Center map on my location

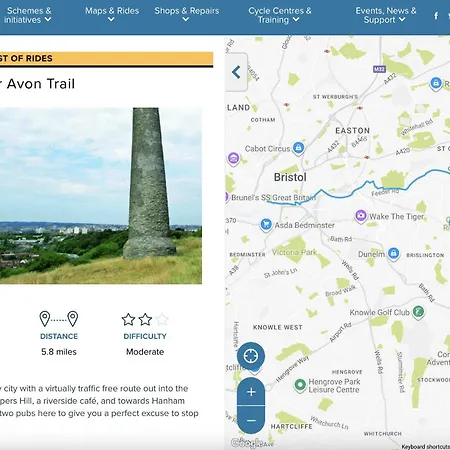click(251, 356)
